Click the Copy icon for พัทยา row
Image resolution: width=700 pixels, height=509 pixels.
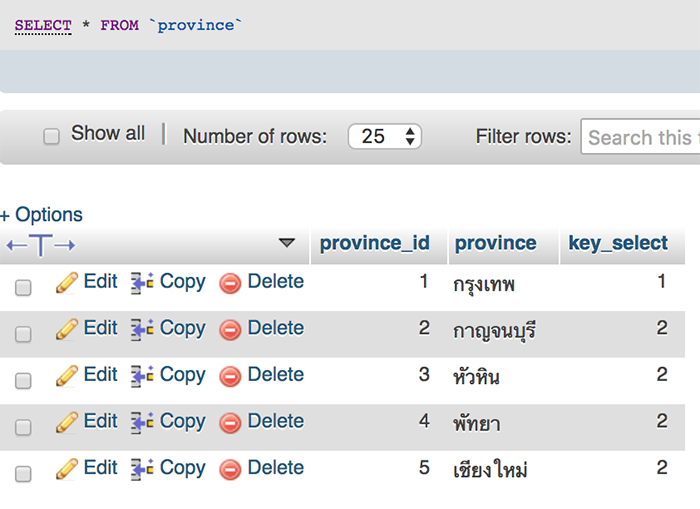(x=142, y=423)
